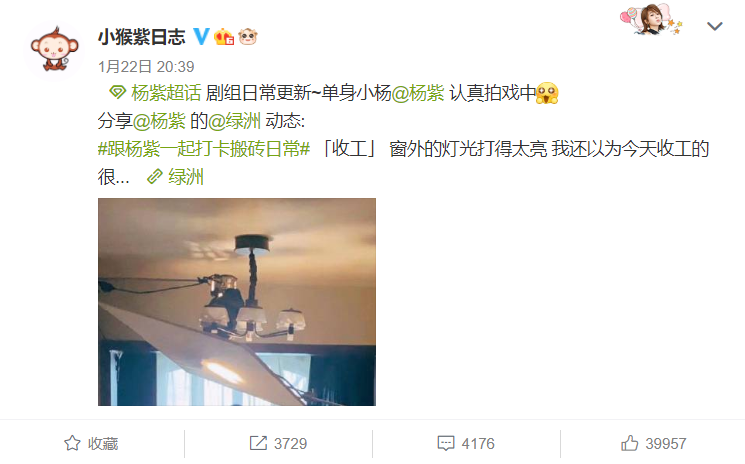Screen dimensions: 745x464
Task: Click the @绿洲 mention link
Action: [234, 121]
